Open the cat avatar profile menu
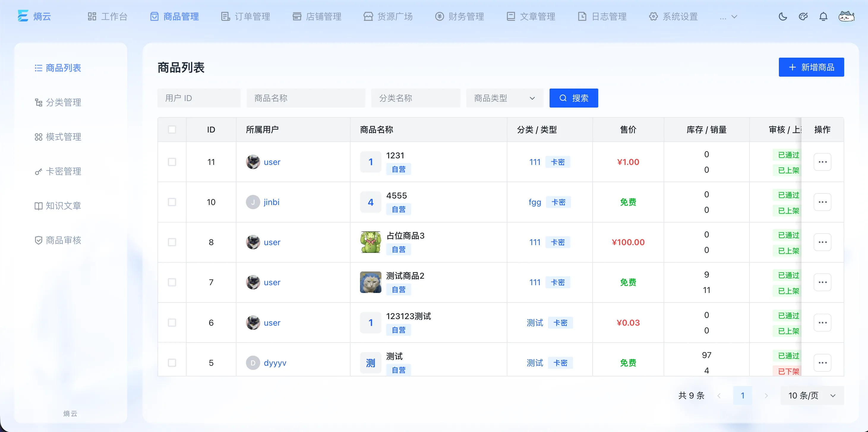This screenshot has width=868, height=432. pos(846,16)
